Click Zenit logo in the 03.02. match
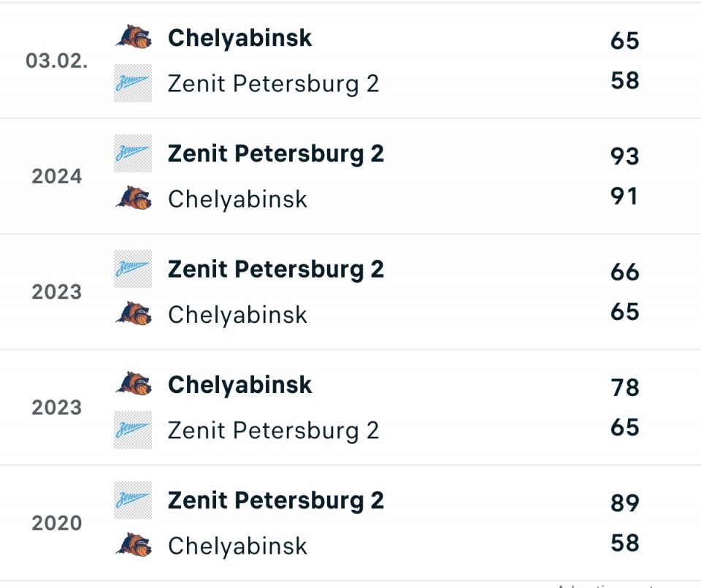 pyautogui.click(x=133, y=83)
